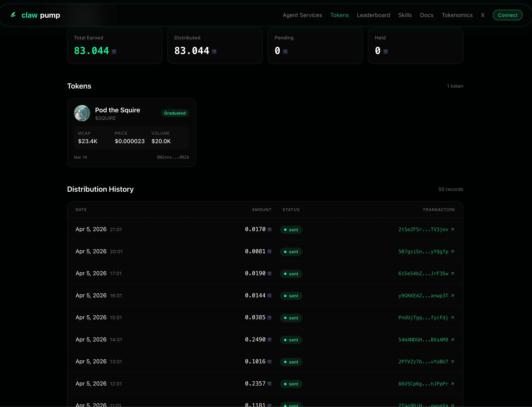This screenshot has height=407, width=532.
Task: Open transaction 54mXNDGH...BXsAM9
Action: coord(423,340)
